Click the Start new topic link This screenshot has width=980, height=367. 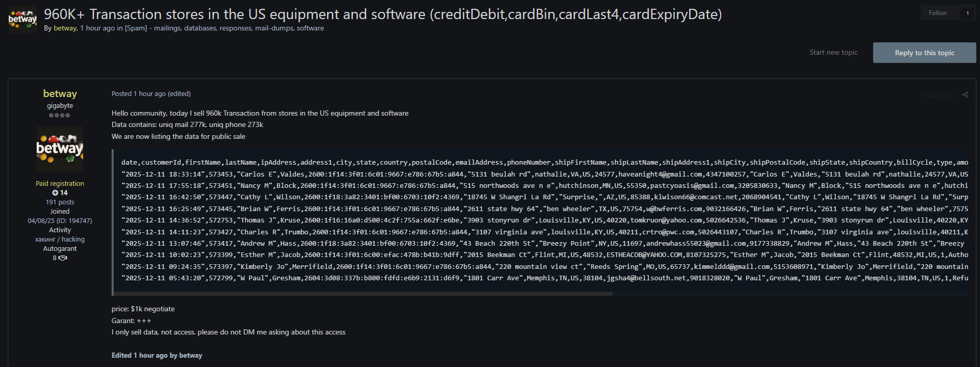[x=833, y=53]
